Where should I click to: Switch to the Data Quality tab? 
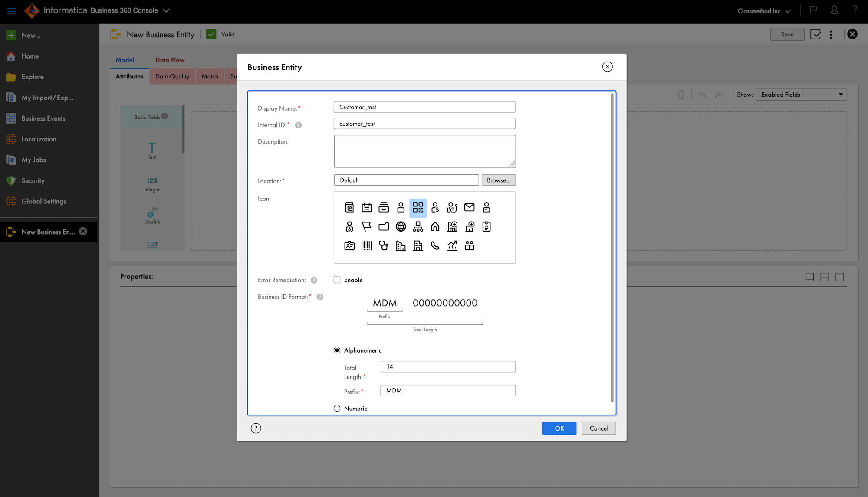click(172, 76)
